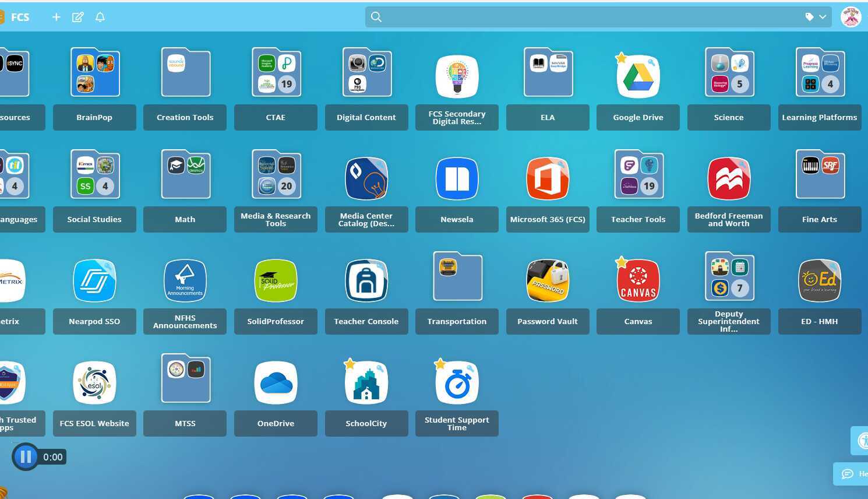Viewport: 868px width, 499px height.
Task: Open the Learning Platforms folder icon
Action: [x=820, y=72]
